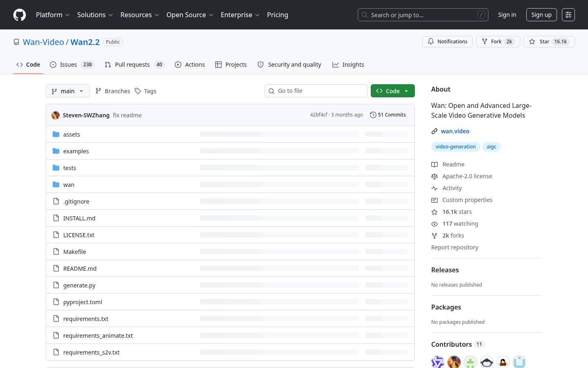Expand the Enterprise menu

coord(240,15)
